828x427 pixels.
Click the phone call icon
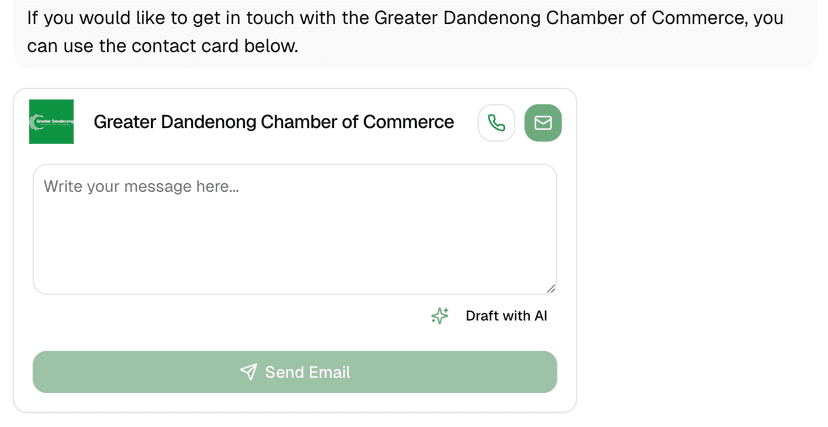[496, 123]
